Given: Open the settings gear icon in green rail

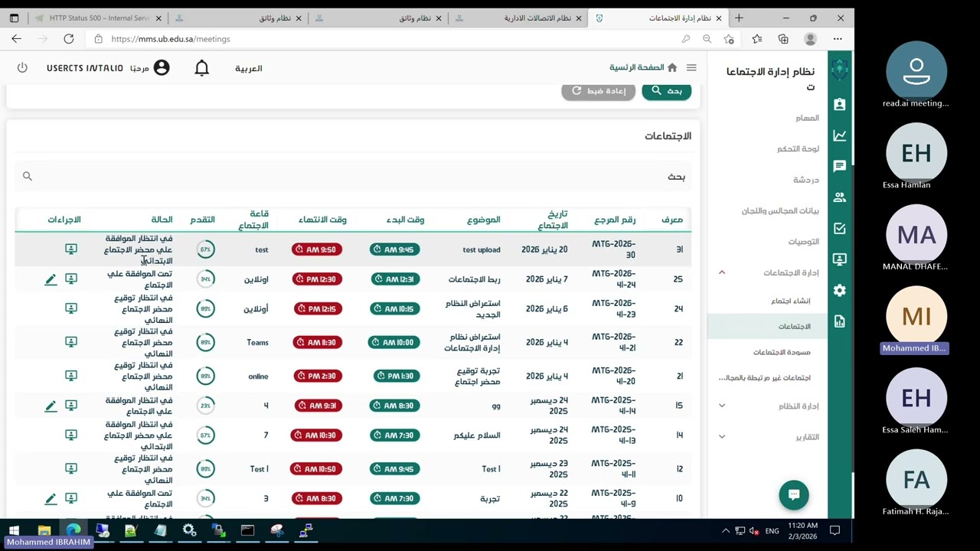Looking at the screenshot, I should 840,291.
